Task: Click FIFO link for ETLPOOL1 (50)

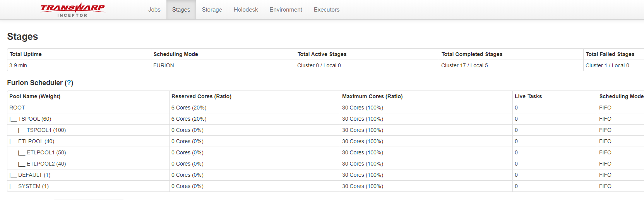Action: (605, 152)
